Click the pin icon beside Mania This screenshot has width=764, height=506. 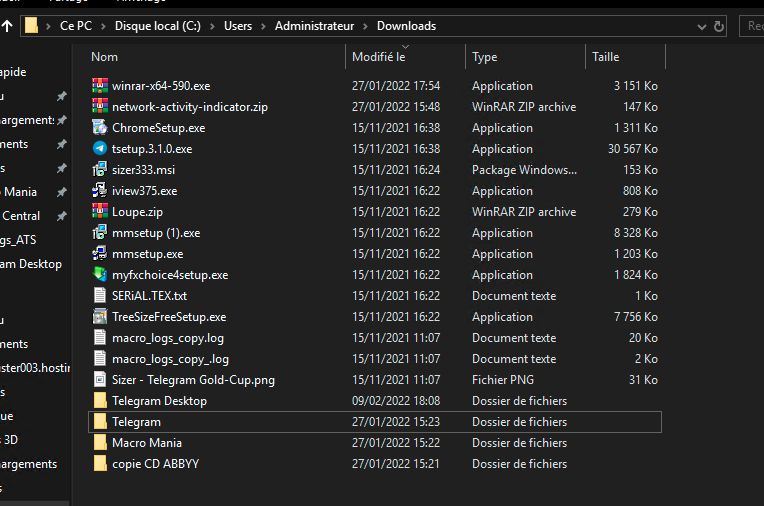[61, 192]
